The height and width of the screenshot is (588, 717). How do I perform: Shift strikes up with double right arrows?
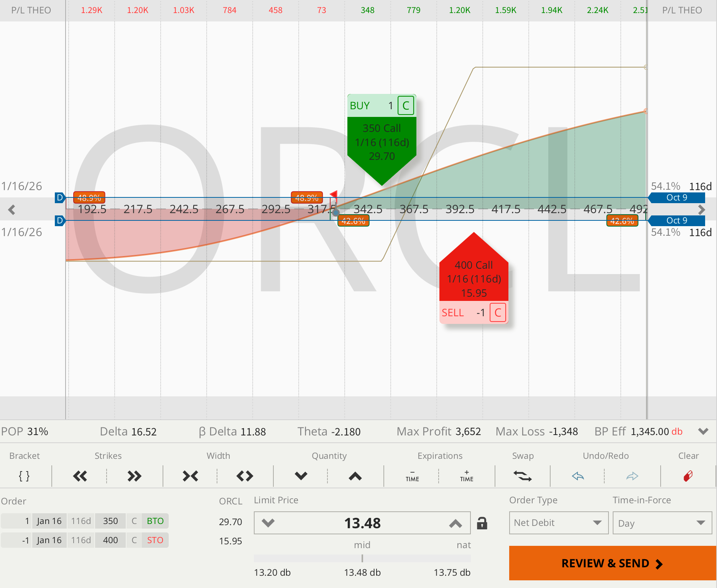(x=135, y=476)
